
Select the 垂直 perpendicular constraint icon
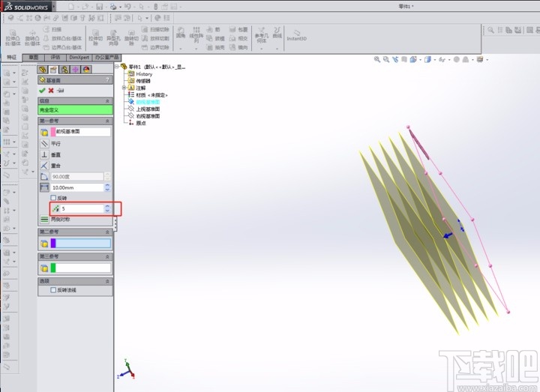(44, 154)
